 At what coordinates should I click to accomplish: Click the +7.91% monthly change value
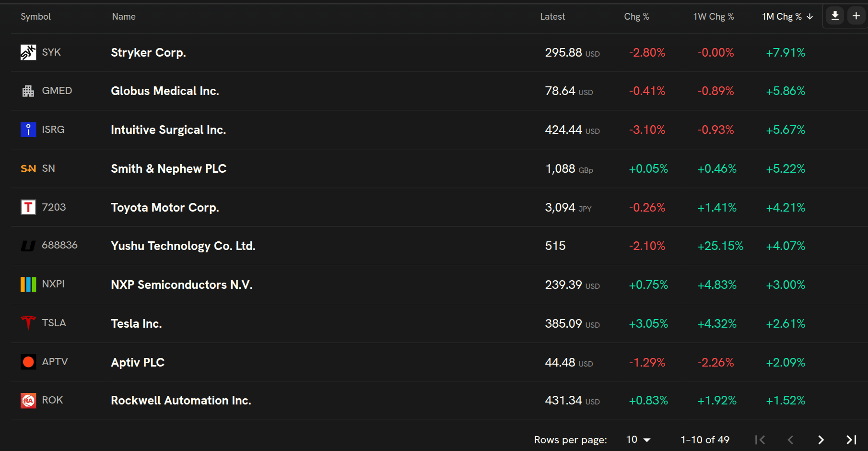pos(786,52)
